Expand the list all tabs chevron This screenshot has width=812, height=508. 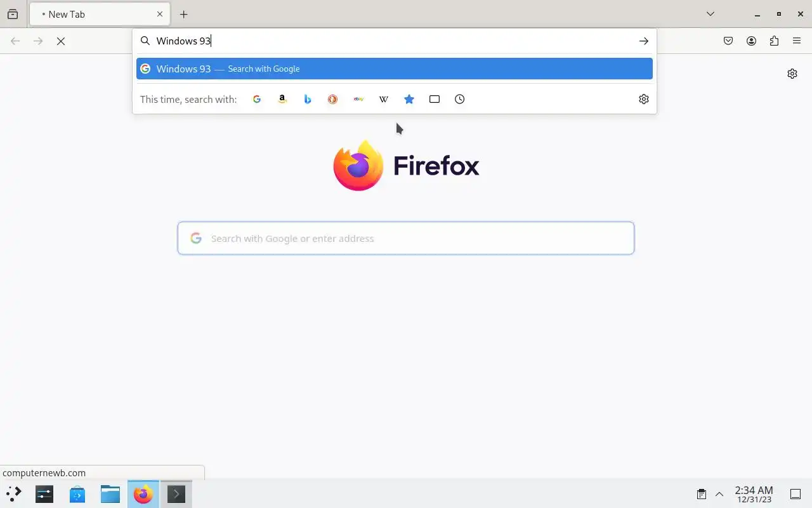point(710,14)
